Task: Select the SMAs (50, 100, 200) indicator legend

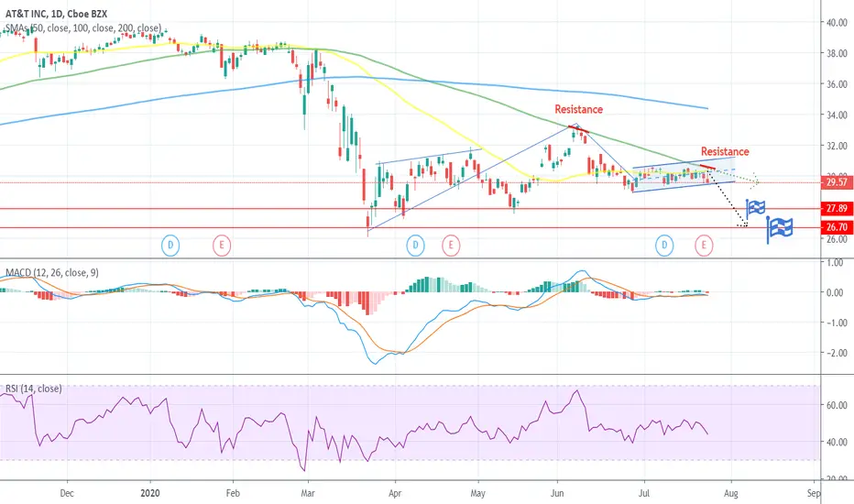Action: (x=83, y=27)
